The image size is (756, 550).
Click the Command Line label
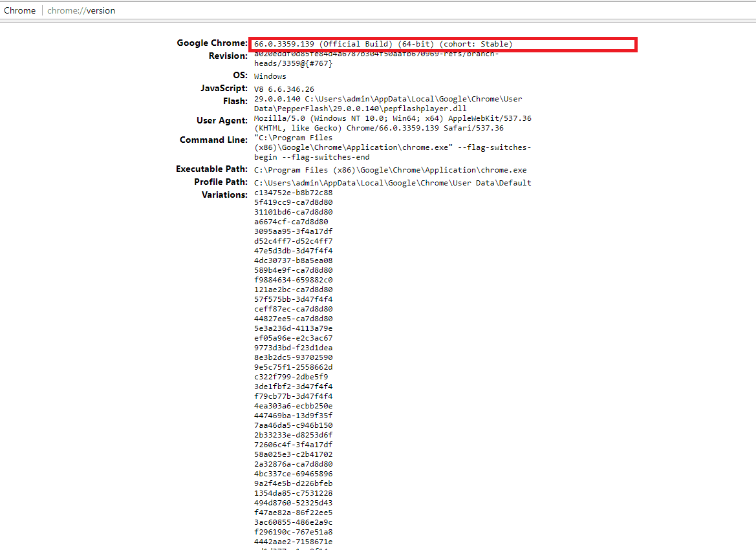213,140
